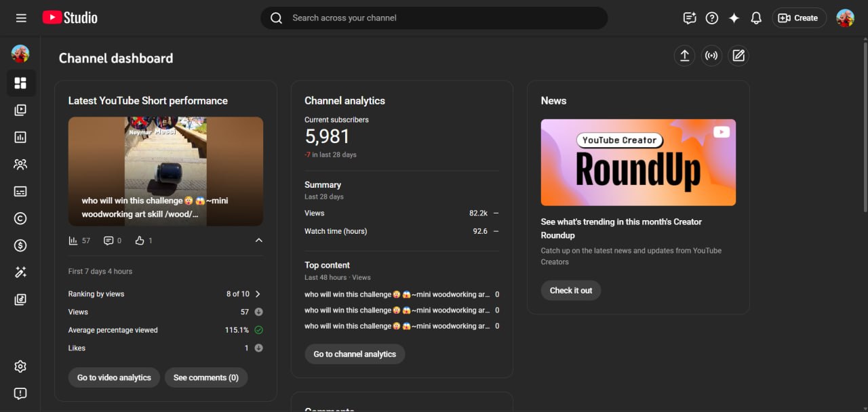Image resolution: width=868 pixels, height=412 pixels.
Task: Select Dashboard in the sidebar
Action: (x=20, y=83)
